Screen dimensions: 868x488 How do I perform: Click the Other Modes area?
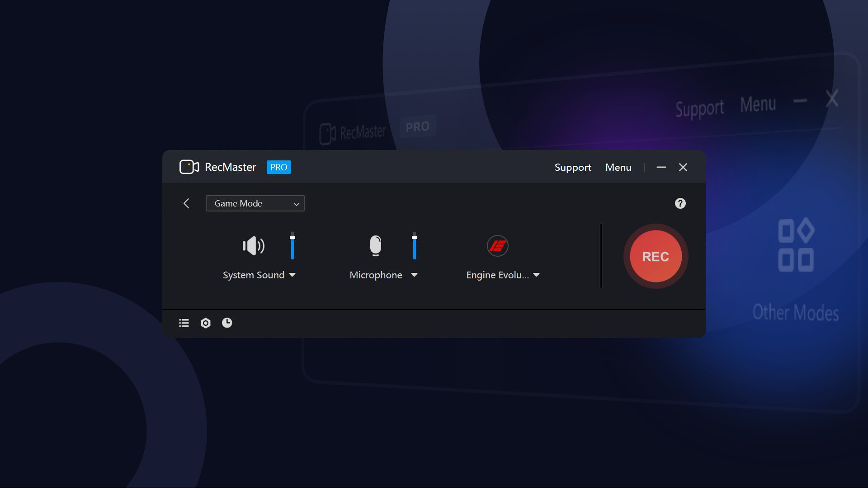796,271
